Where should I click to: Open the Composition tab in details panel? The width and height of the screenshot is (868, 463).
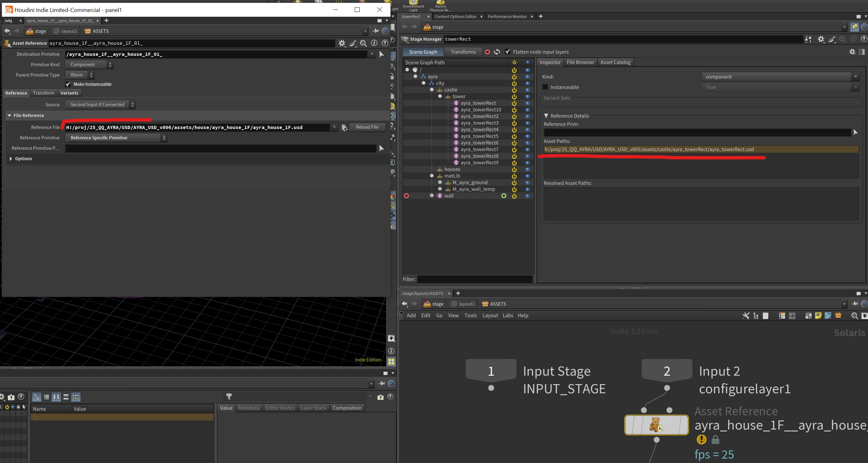point(347,408)
